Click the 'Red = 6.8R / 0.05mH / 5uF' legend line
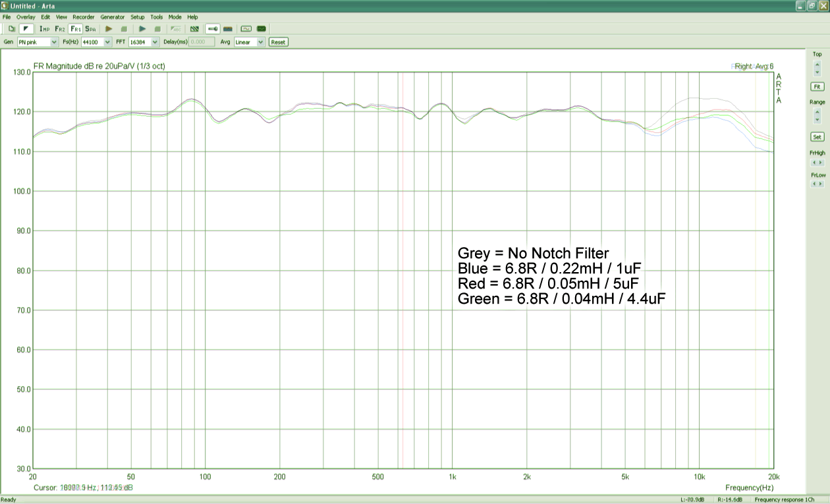 tap(549, 283)
